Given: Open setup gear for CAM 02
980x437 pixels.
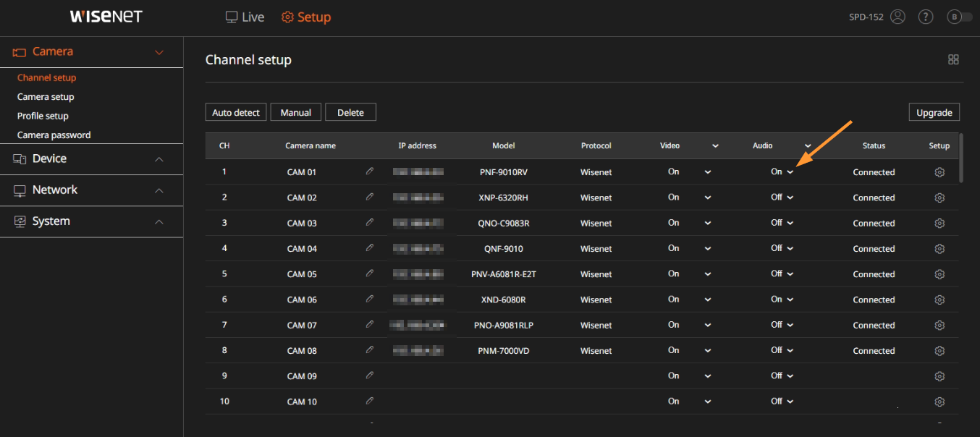Looking at the screenshot, I should pyautogui.click(x=939, y=198).
